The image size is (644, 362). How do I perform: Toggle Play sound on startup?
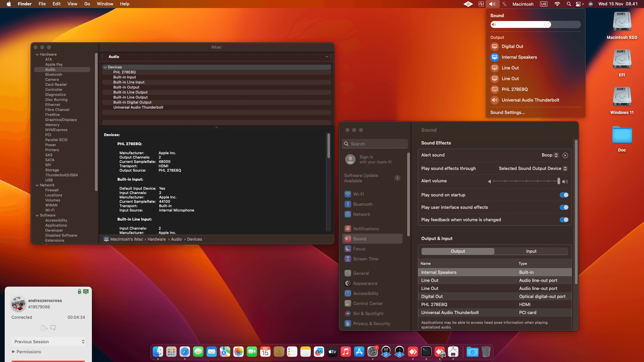coord(564,195)
